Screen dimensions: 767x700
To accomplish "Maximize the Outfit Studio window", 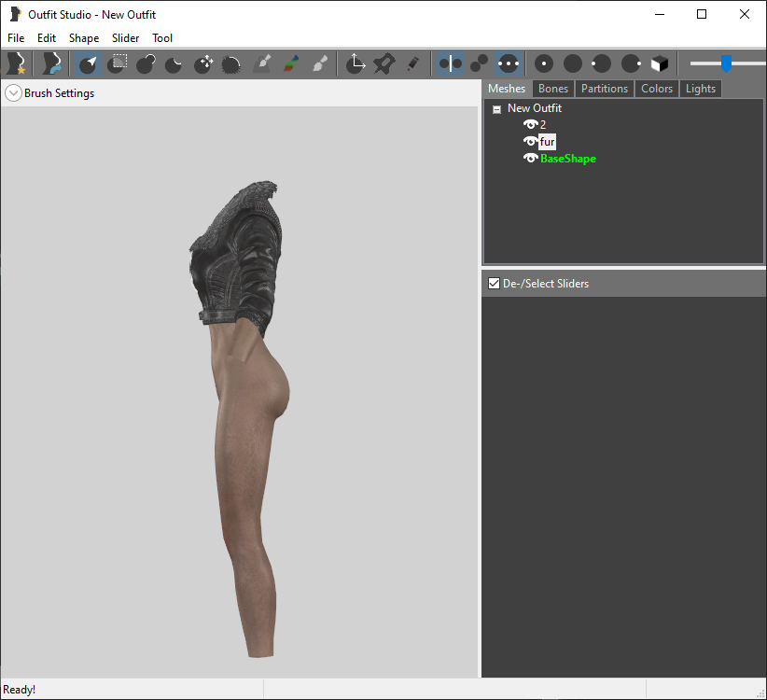I will click(x=702, y=14).
